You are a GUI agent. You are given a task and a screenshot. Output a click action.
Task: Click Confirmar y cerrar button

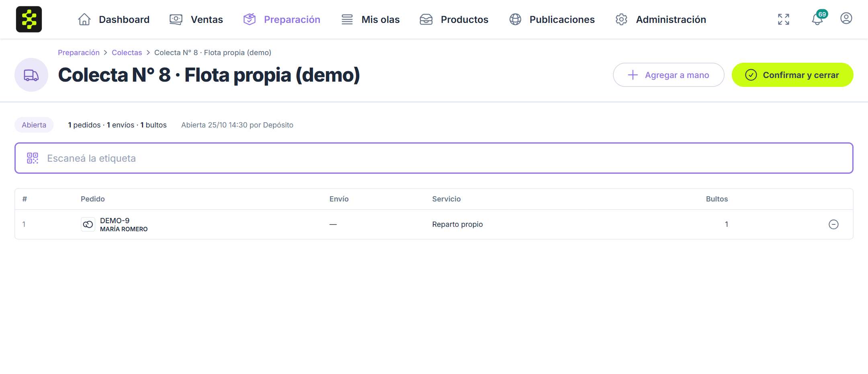pyautogui.click(x=792, y=75)
